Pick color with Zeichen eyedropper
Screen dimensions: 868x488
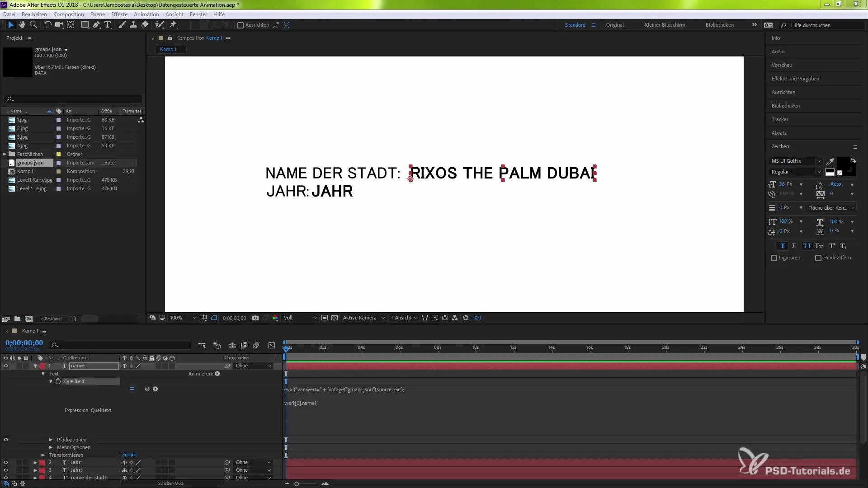(830, 161)
